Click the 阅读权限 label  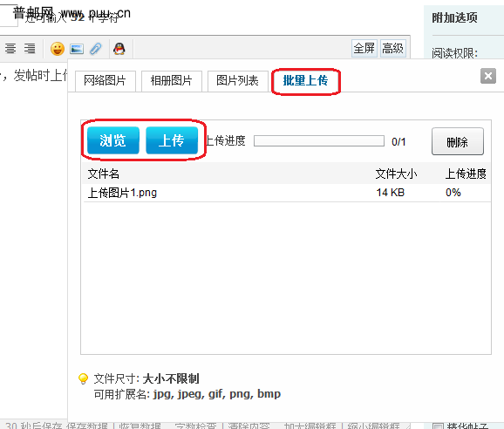pos(454,53)
